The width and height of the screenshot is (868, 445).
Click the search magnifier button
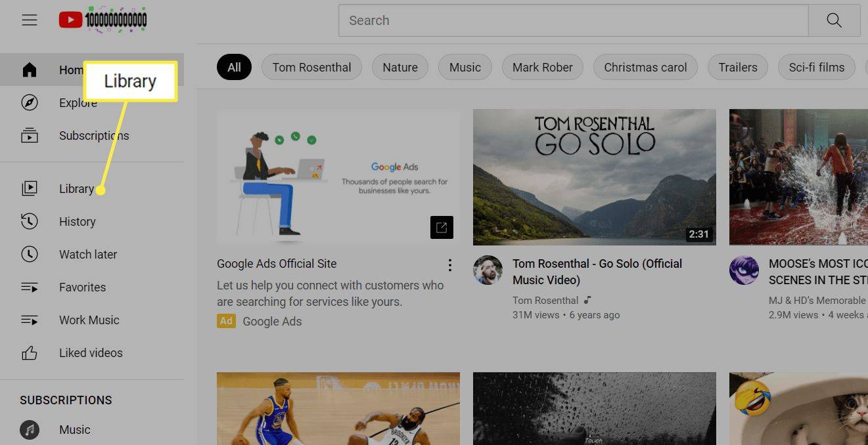pyautogui.click(x=834, y=20)
